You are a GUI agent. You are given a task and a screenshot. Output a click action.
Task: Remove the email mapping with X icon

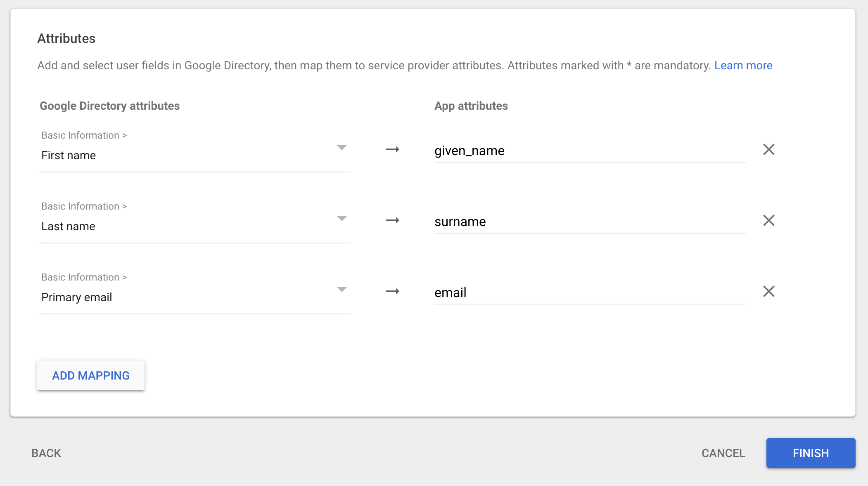click(x=768, y=291)
